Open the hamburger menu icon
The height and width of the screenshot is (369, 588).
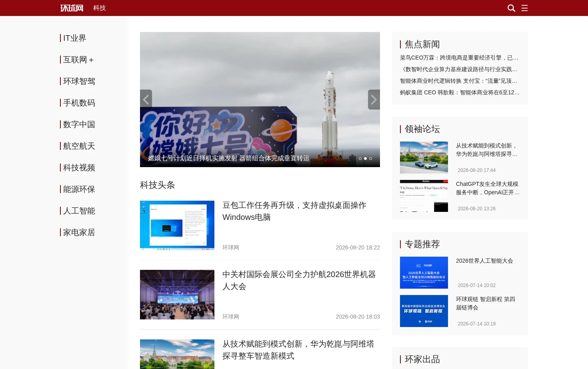524,8
